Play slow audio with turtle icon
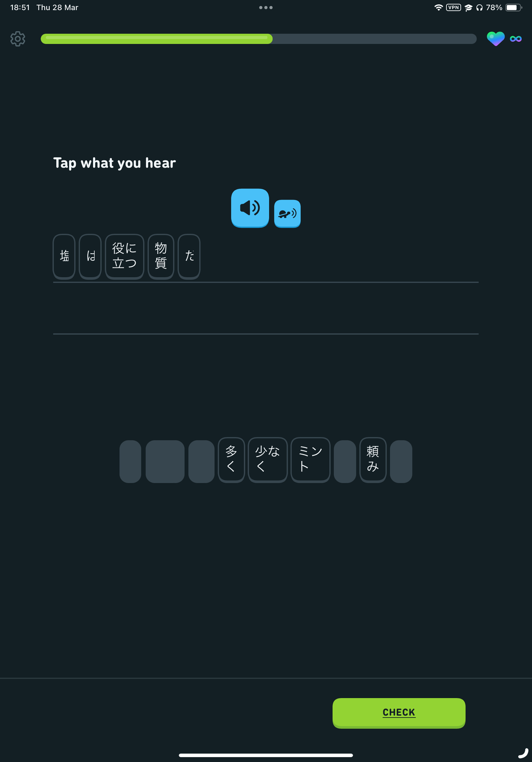This screenshot has height=762, width=532. 287,214
